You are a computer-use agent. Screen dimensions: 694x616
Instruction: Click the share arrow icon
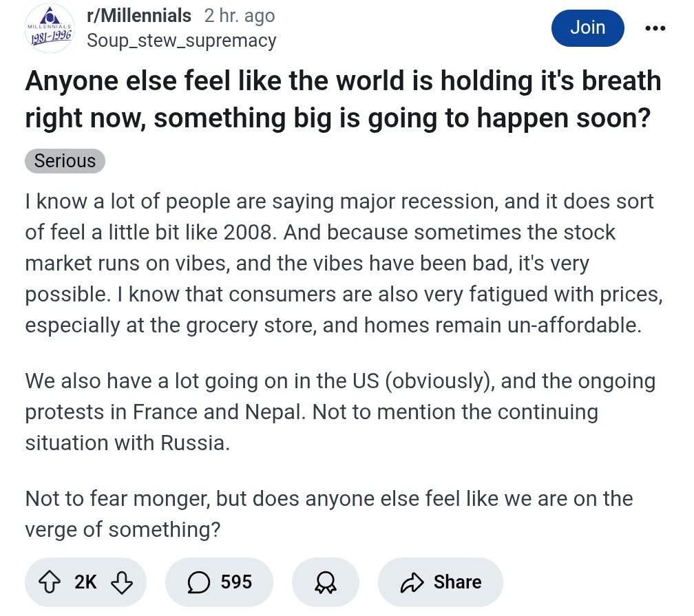pos(412,583)
